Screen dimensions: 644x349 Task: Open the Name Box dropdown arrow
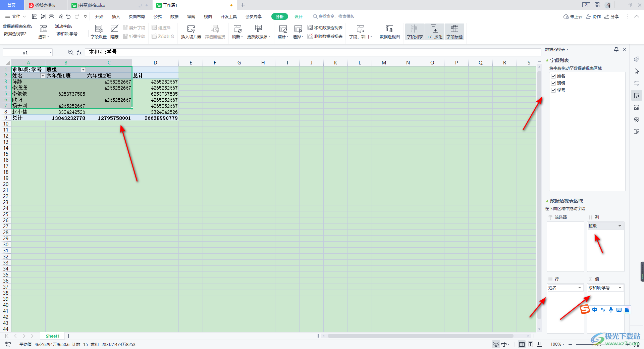[51, 52]
